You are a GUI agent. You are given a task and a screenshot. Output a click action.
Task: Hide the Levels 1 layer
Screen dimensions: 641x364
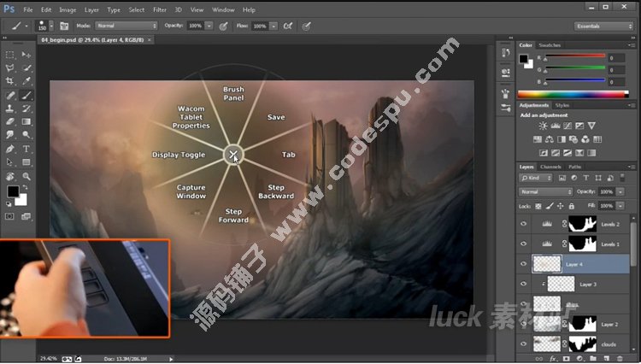click(524, 244)
